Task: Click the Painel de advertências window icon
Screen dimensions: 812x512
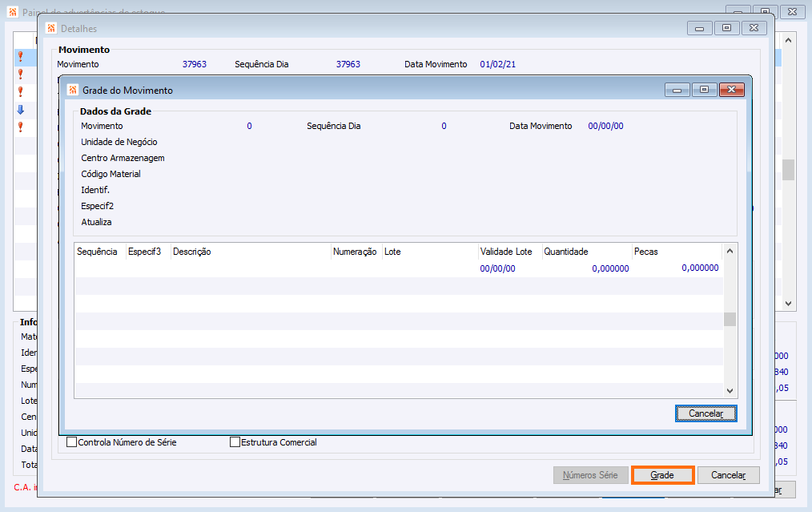Action: [13, 11]
